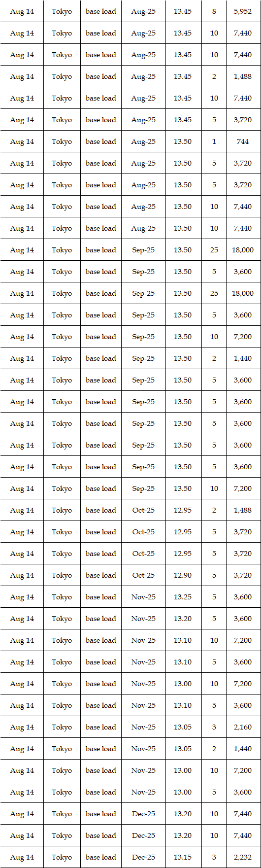
Task: Select the 13.05 price beside volume 3
Action: click(183, 727)
